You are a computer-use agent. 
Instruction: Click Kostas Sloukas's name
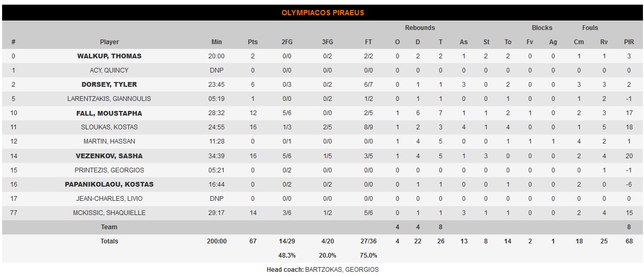point(109,127)
